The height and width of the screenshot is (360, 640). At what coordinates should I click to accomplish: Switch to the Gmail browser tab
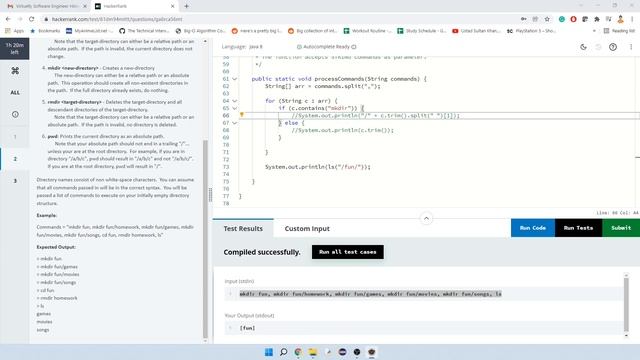[47, 6]
